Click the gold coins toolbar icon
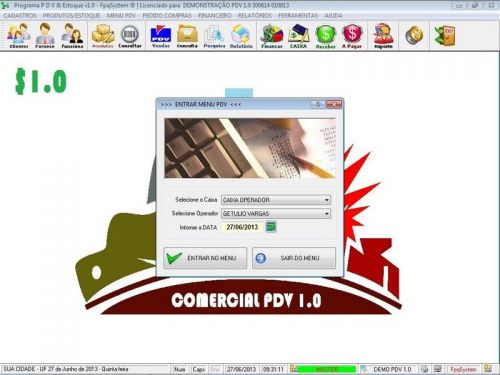The height and width of the screenshot is (375, 500). (x=414, y=35)
